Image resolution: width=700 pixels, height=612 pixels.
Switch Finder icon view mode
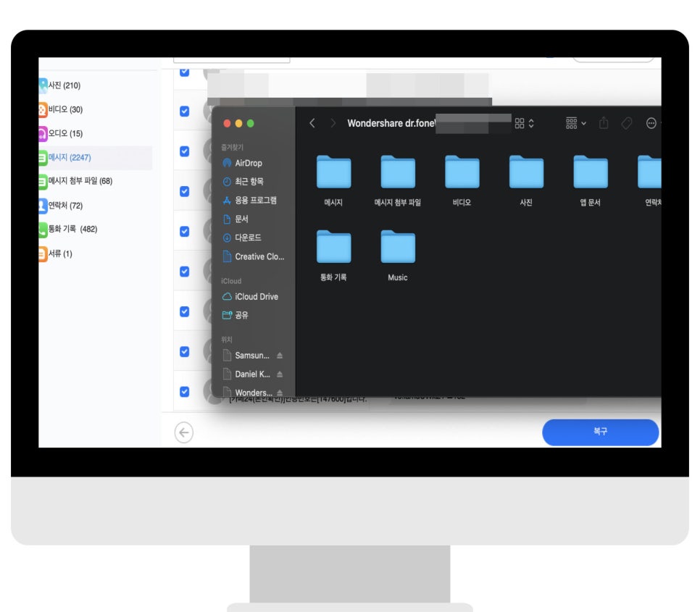click(x=524, y=123)
